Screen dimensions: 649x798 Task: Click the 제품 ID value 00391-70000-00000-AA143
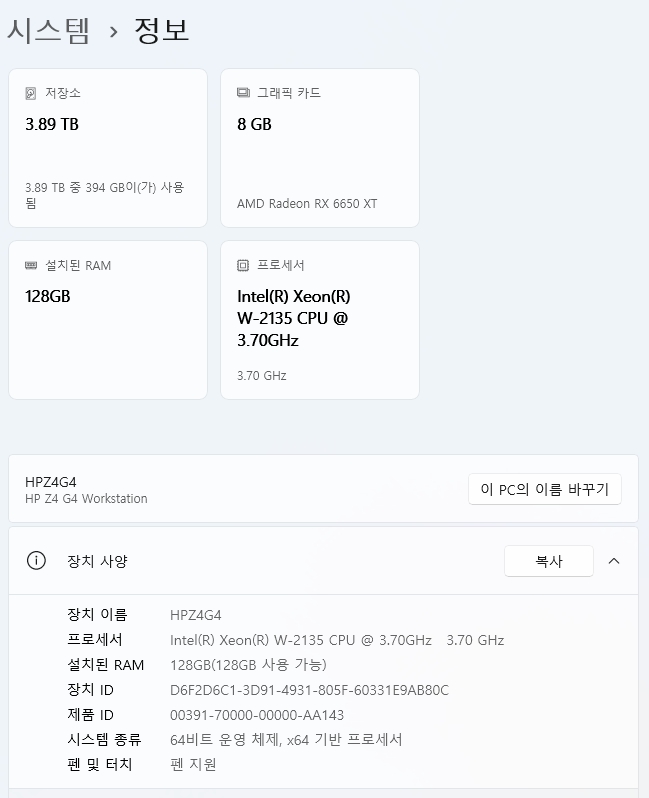[x=257, y=715]
